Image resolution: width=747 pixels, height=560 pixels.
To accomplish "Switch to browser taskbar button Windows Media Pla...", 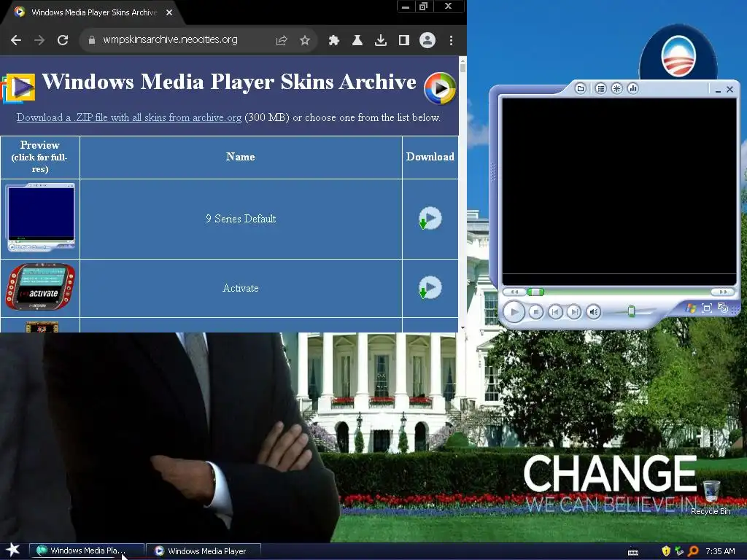I will (87, 551).
